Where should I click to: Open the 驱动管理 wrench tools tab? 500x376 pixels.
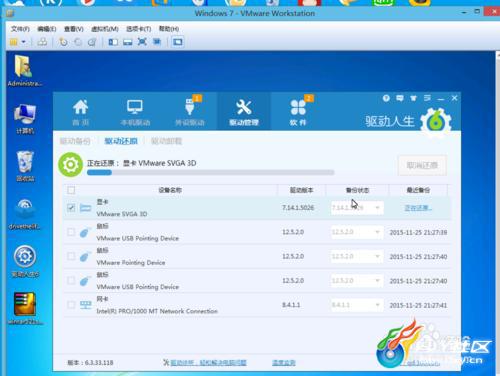(244, 112)
